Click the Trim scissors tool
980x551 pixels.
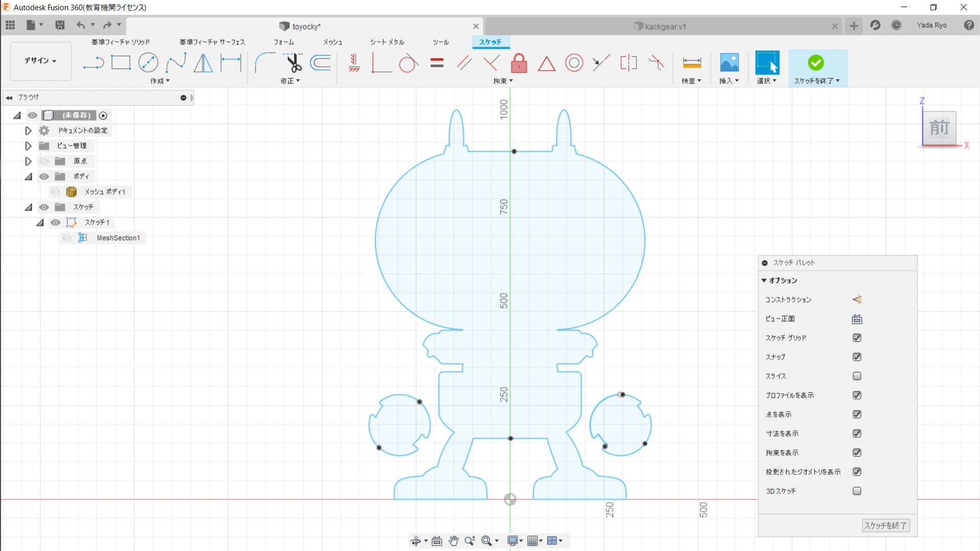293,63
